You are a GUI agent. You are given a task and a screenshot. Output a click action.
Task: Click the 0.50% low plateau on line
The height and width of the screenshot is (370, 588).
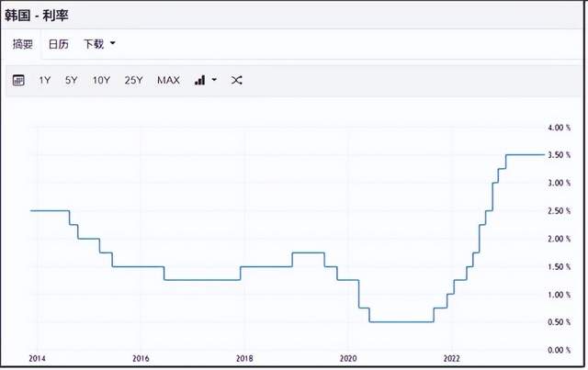(401, 321)
